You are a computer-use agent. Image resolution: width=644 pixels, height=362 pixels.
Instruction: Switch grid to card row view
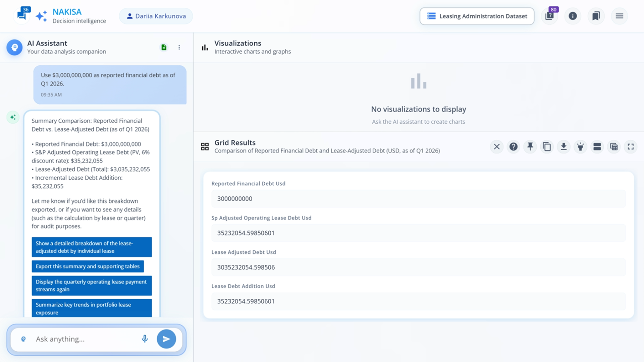pyautogui.click(x=597, y=146)
